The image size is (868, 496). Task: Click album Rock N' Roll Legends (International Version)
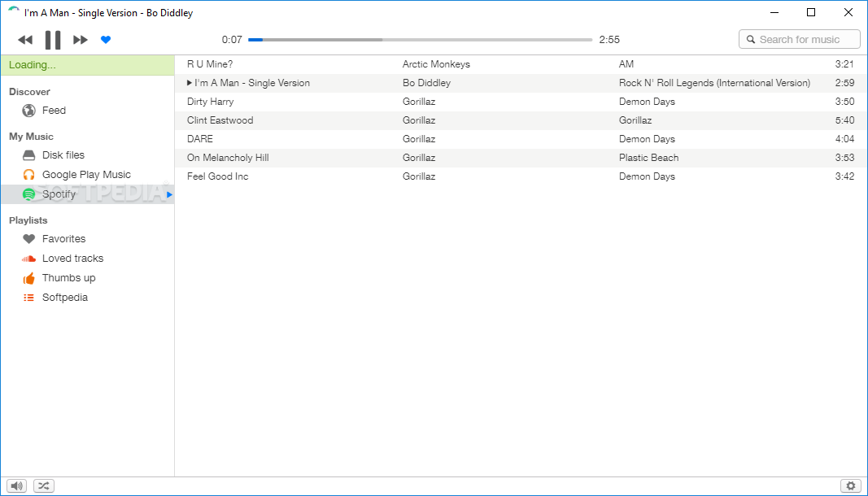[715, 83]
